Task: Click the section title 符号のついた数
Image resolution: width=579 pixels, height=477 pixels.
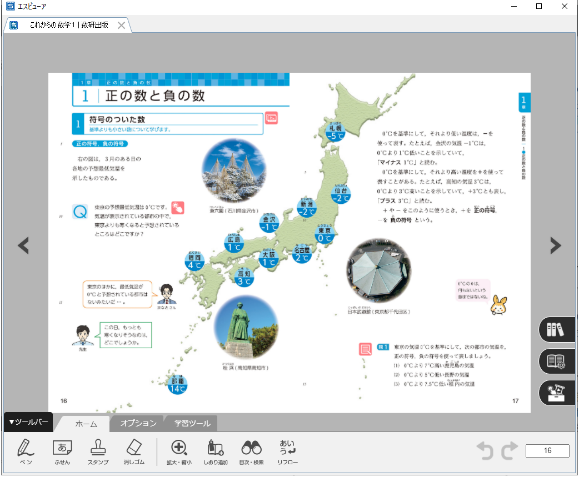Action: (117, 120)
